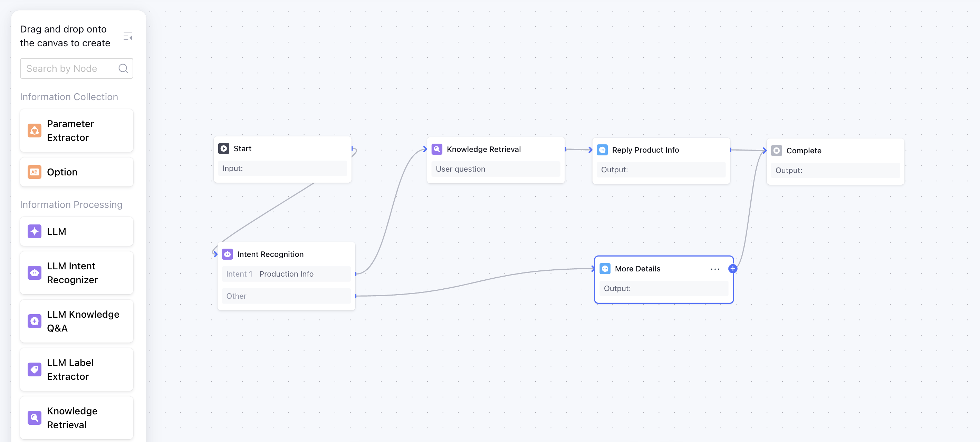Select Intent Recognition node header
This screenshot has width=980, height=442.
tap(270, 254)
